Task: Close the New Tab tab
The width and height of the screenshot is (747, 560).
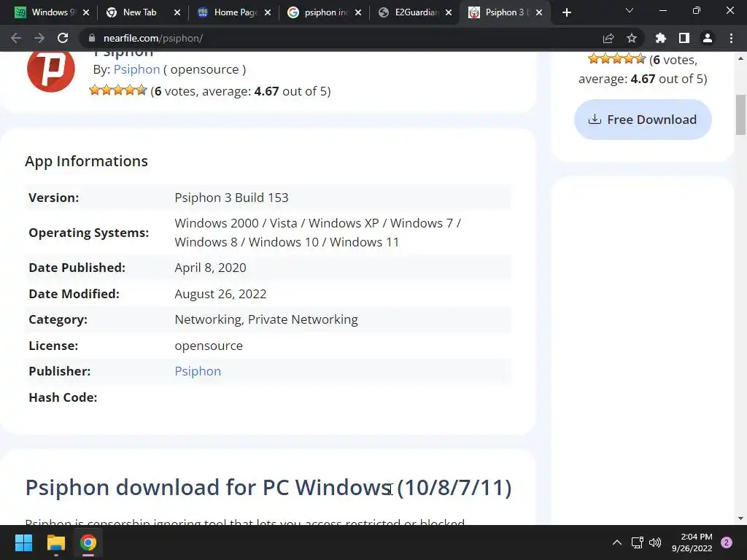Action: pyautogui.click(x=177, y=13)
